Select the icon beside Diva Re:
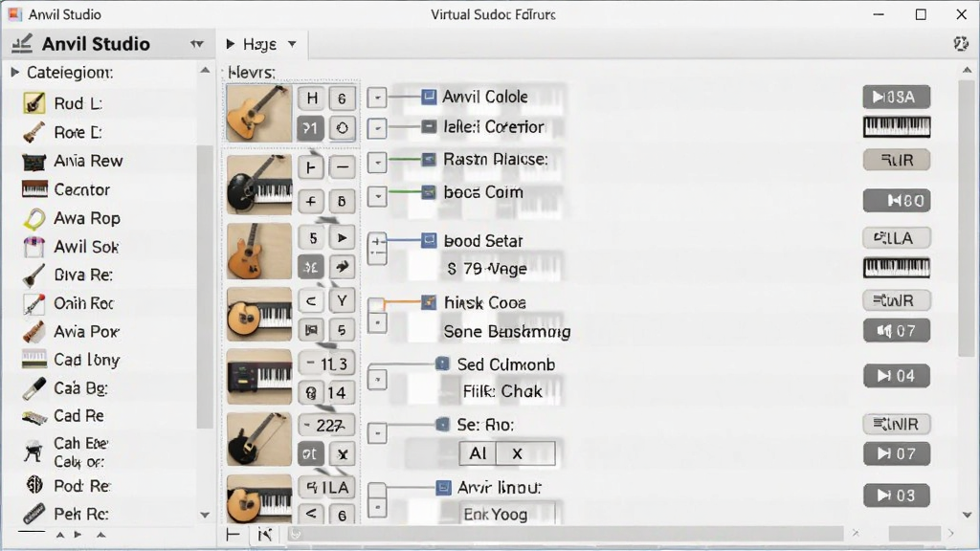 pos(34,275)
